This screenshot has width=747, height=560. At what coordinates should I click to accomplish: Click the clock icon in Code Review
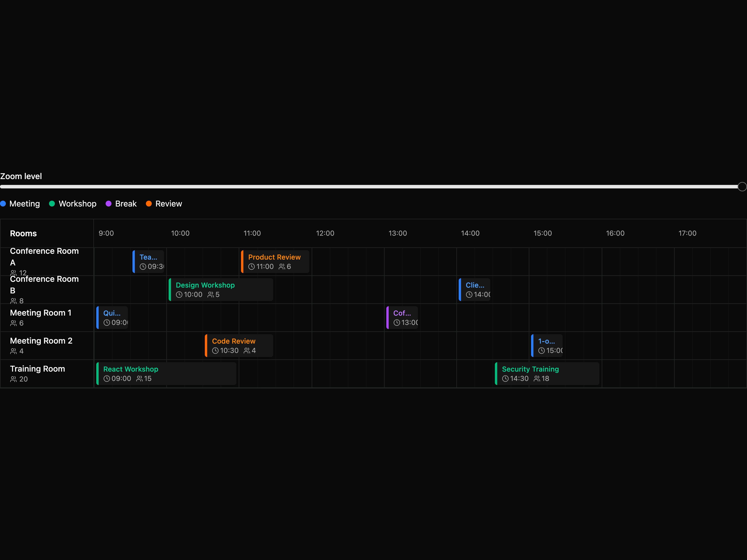215,351
